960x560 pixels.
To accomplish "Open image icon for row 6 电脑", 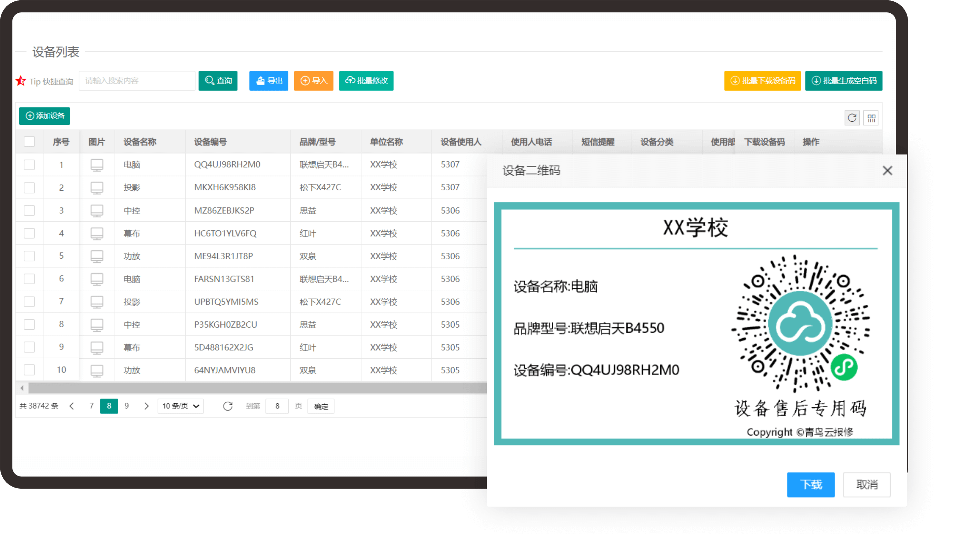I will point(97,279).
